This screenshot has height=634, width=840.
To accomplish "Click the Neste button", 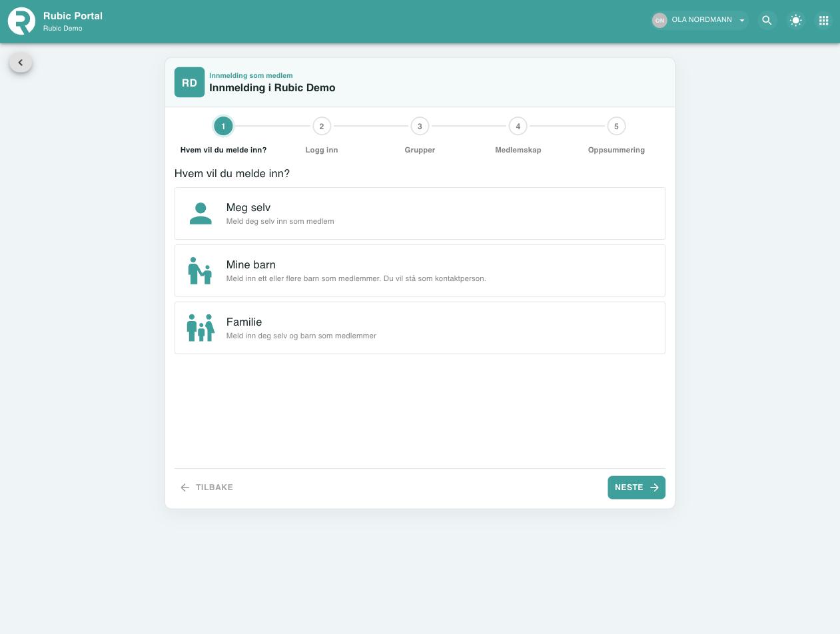I will pos(636,487).
